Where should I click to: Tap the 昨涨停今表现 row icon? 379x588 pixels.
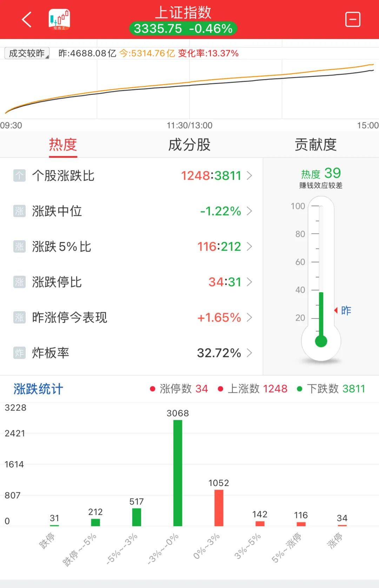pos(19,317)
